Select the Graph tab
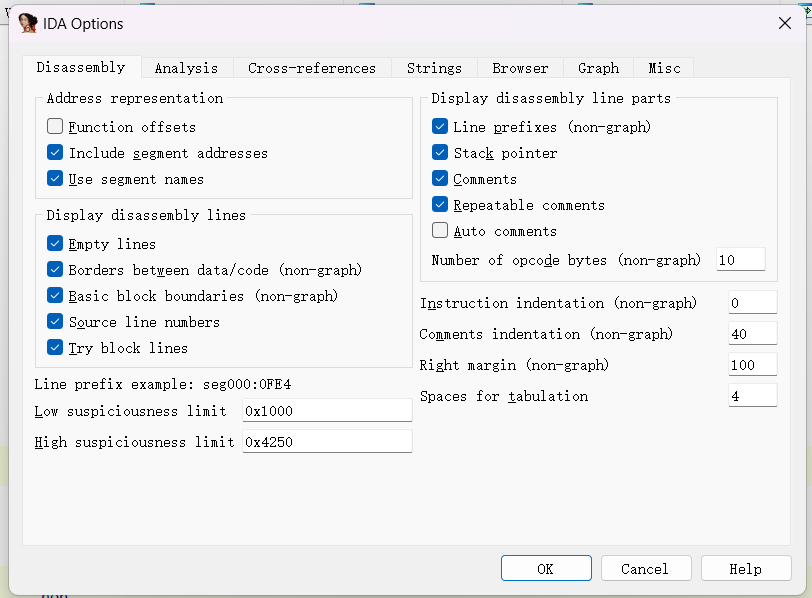812x598 pixels. click(598, 68)
